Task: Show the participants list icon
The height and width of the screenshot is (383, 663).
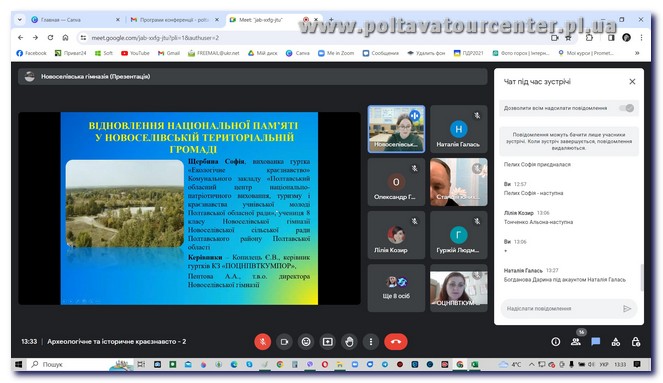Action: pyautogui.click(x=575, y=342)
